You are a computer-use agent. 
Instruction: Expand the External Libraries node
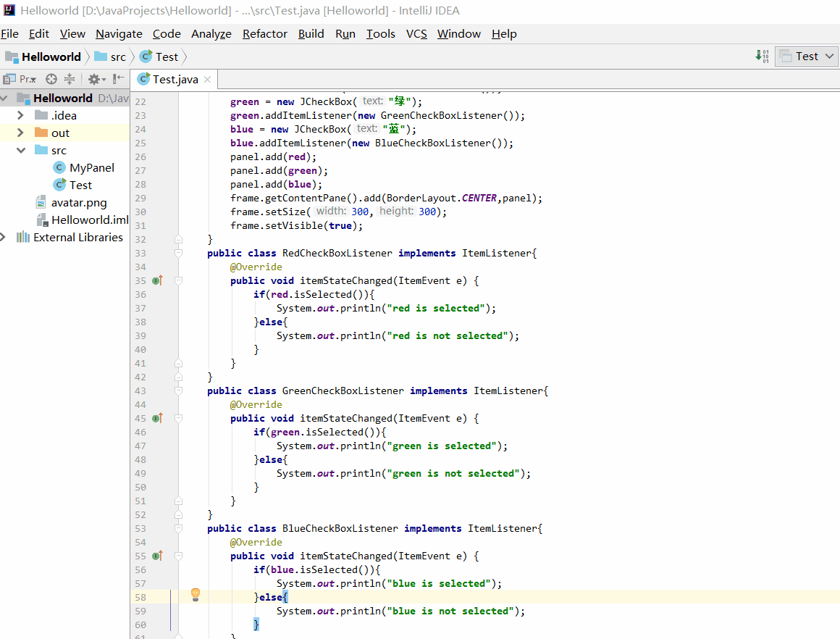coord(3,237)
